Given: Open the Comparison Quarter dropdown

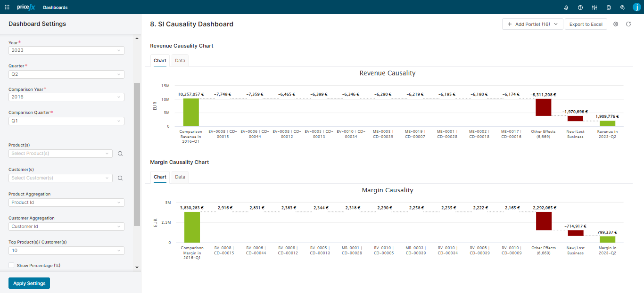Looking at the screenshot, I should pyautogui.click(x=66, y=121).
